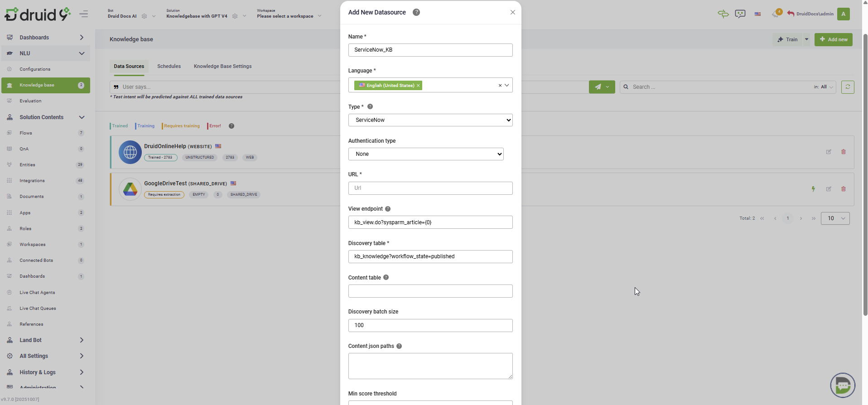Remove English (United States) language tag
868x405 pixels.
418,86
